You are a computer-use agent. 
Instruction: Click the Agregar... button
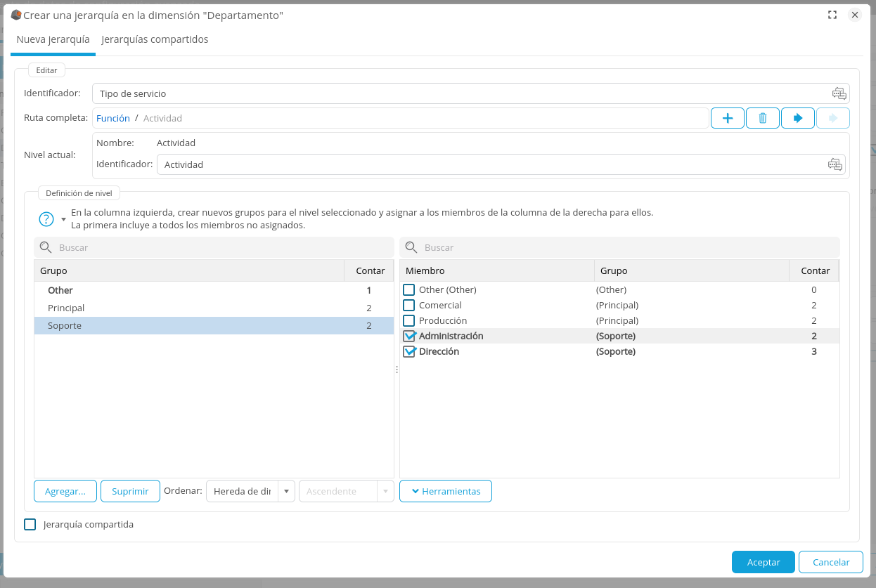tap(65, 491)
